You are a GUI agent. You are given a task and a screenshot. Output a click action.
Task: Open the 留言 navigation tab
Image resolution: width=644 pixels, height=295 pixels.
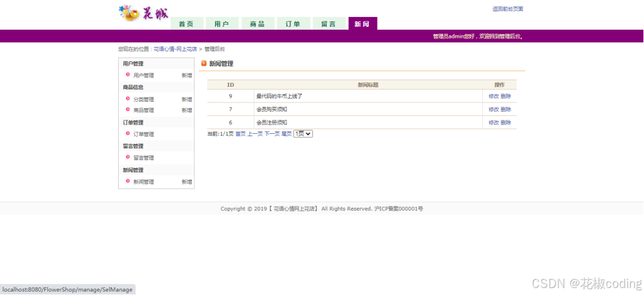click(329, 23)
